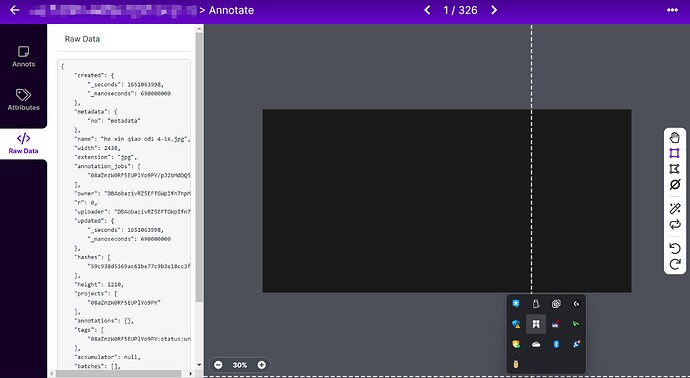Click the highlighted bookmark-shaped tray icon
690x378 pixels.
point(536,324)
